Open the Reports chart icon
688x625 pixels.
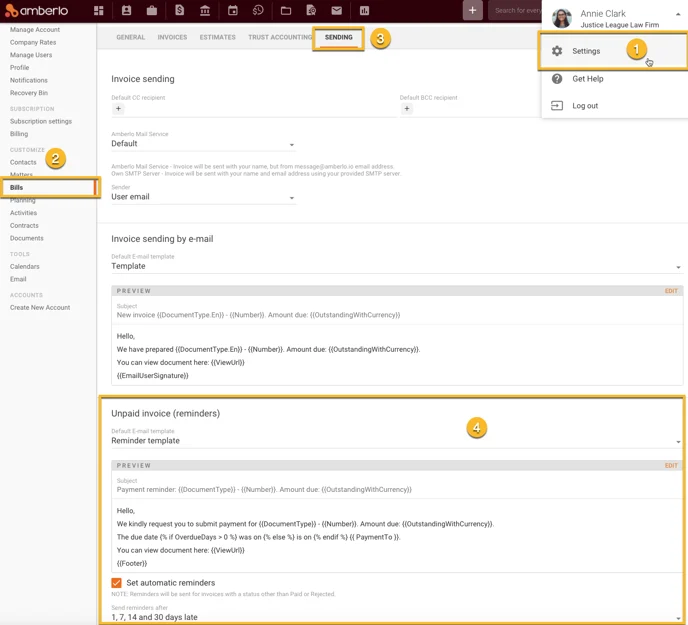(365, 11)
